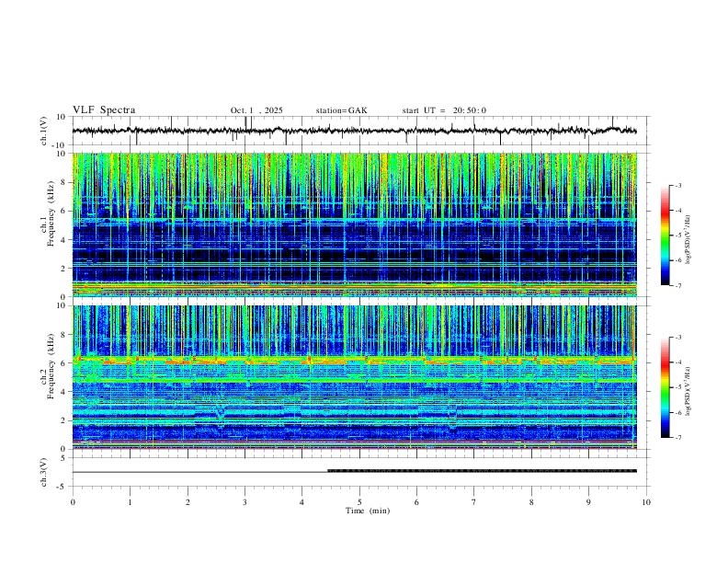Select the "start UT = 20:50:0" text
Viewport: 728px width, 563px height.
click(444, 110)
